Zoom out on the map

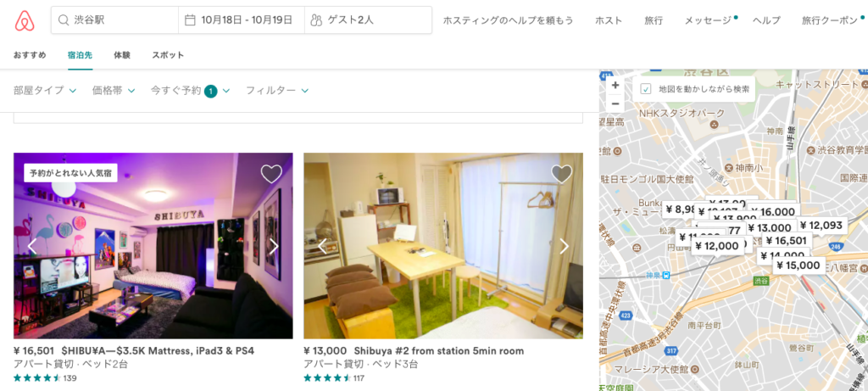[x=615, y=103]
